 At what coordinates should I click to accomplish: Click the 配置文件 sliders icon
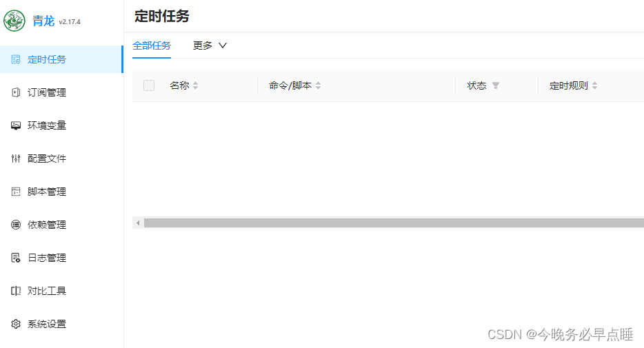[x=16, y=158]
